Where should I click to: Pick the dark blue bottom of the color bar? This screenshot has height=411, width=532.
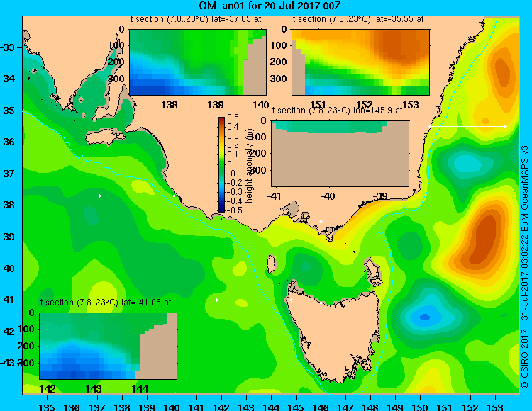[x=221, y=210]
